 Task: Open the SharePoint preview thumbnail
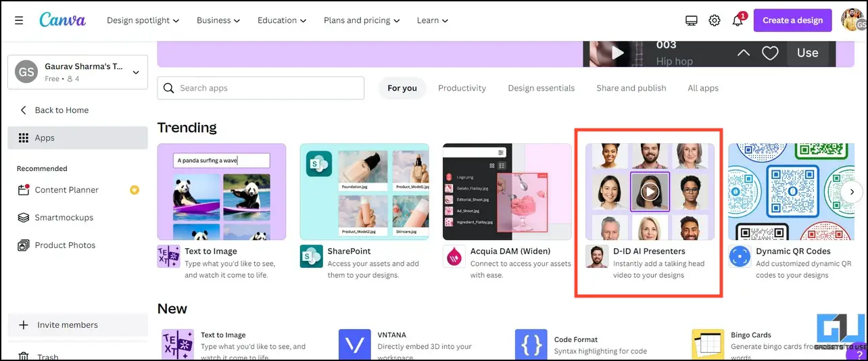point(364,191)
